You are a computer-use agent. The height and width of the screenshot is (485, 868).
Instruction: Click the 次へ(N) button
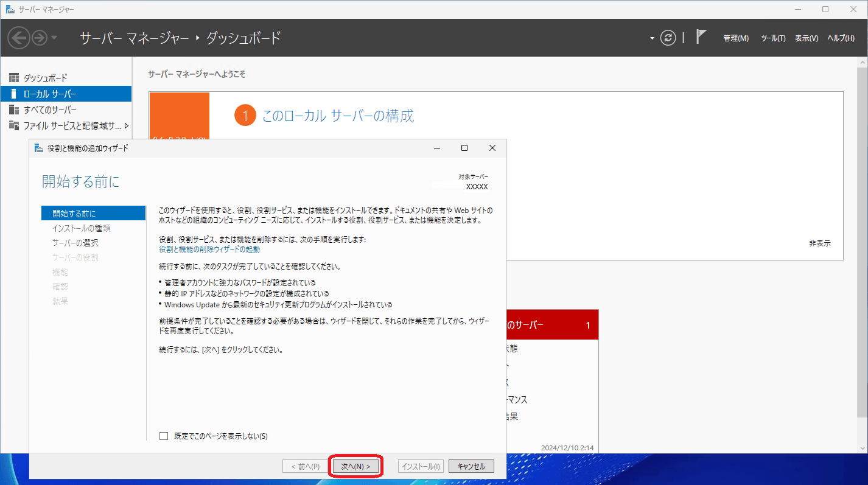(x=355, y=466)
